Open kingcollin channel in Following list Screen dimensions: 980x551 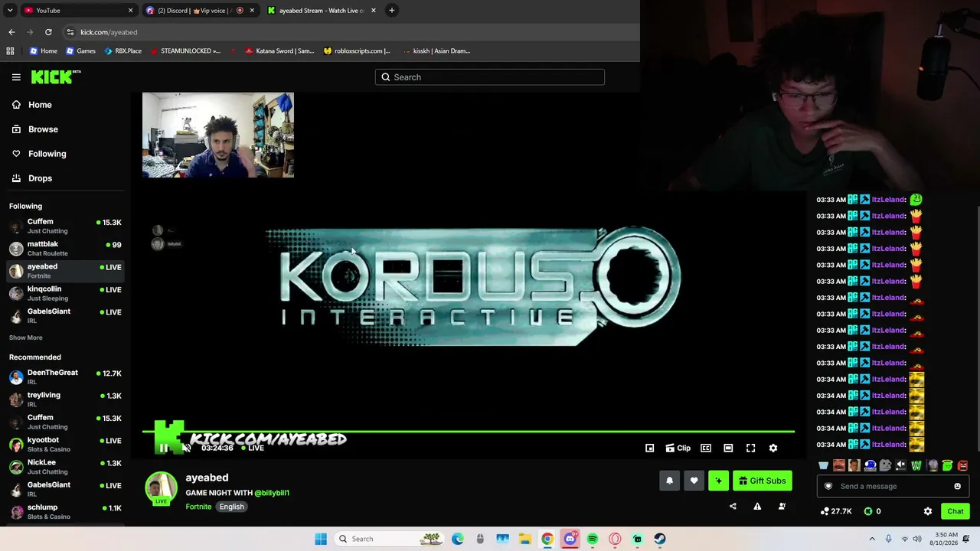point(65,293)
